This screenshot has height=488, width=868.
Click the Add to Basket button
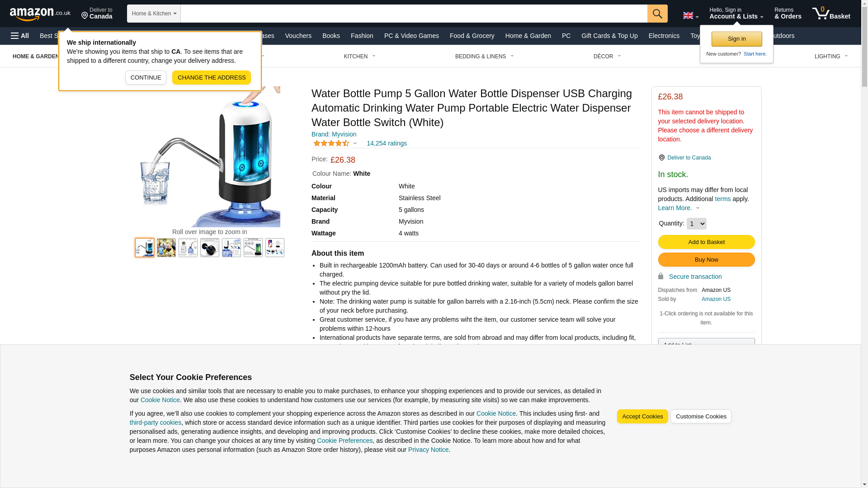click(x=706, y=242)
